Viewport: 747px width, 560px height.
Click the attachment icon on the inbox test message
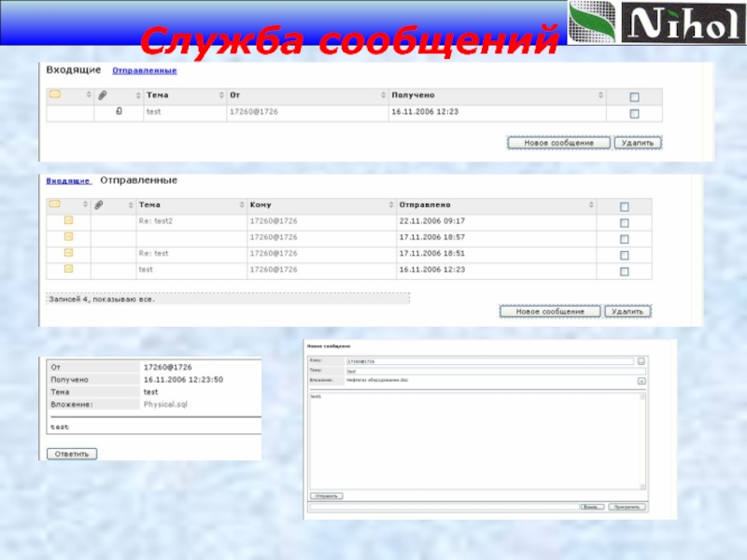(x=119, y=112)
